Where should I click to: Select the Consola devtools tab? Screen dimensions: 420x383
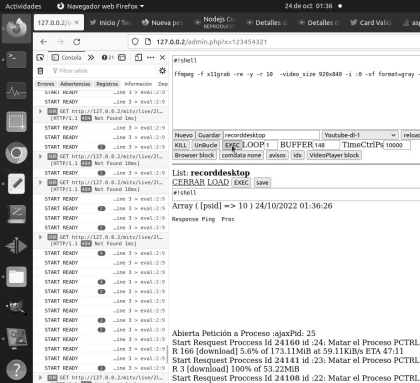(66, 58)
